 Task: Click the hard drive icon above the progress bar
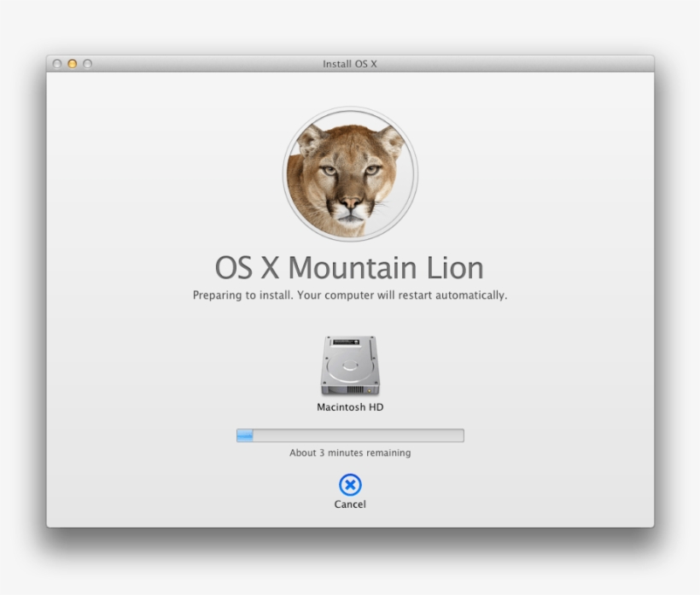point(350,365)
